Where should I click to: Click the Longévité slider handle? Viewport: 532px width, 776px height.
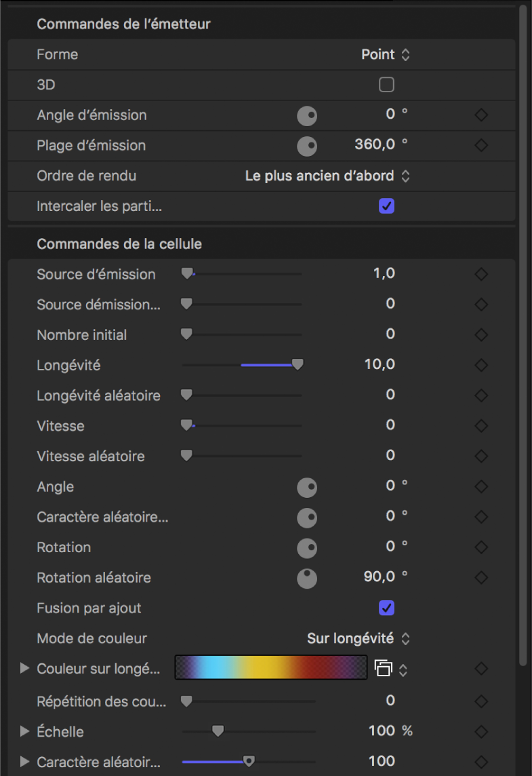[298, 365]
